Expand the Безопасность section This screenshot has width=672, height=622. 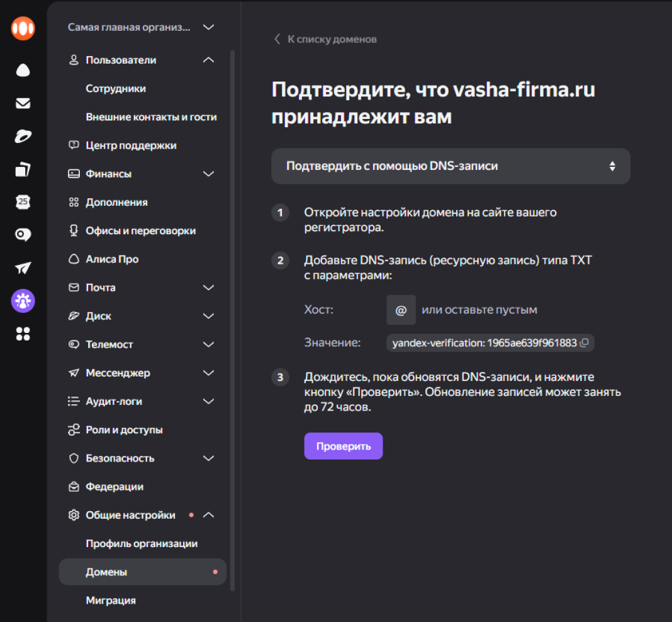coord(209,458)
